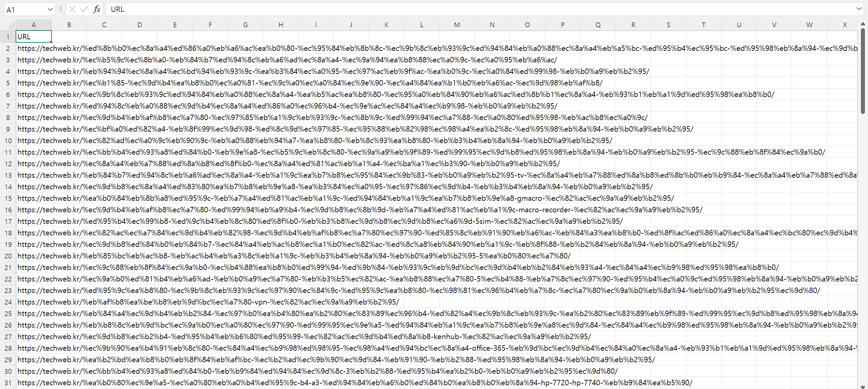Expand the formula bar with chevron
Image resolution: width=868 pixels, height=389 pixels.
(x=859, y=9)
